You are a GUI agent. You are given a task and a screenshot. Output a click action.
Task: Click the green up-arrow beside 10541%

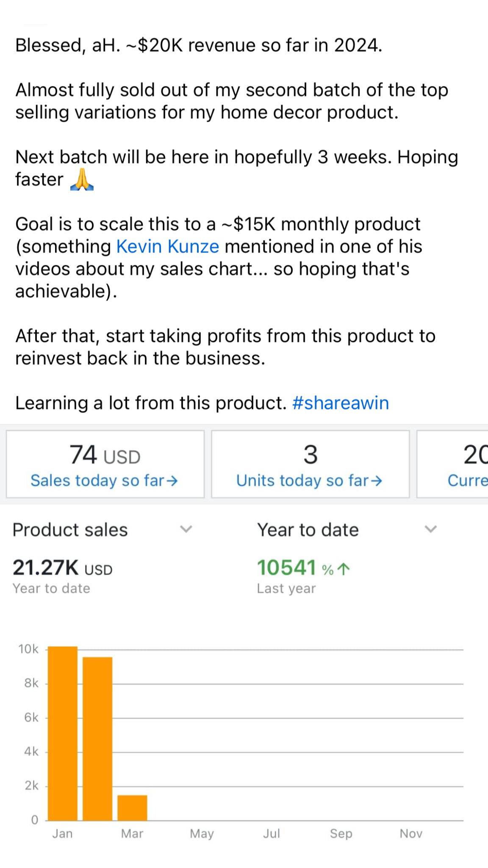pyautogui.click(x=344, y=569)
